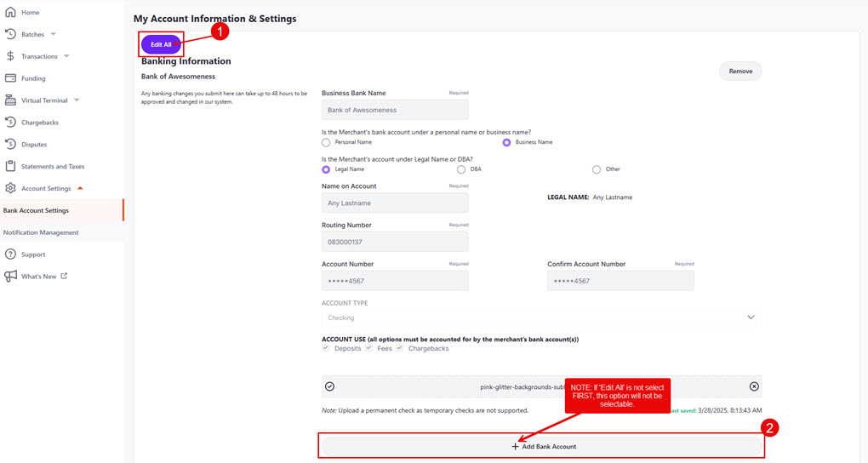Click the Edit All button
The width and height of the screenshot is (868, 463).
click(x=161, y=44)
